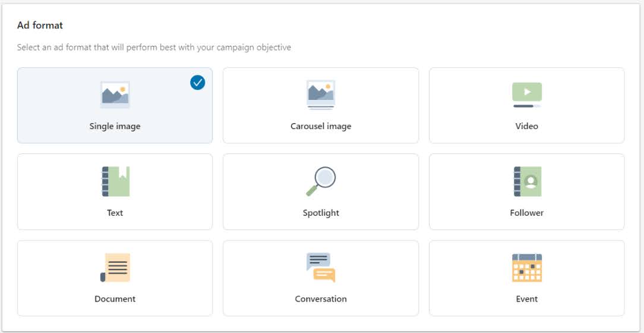This screenshot has width=644, height=333.
Task: Pick the "Text" ad format label
Action: [x=115, y=212]
